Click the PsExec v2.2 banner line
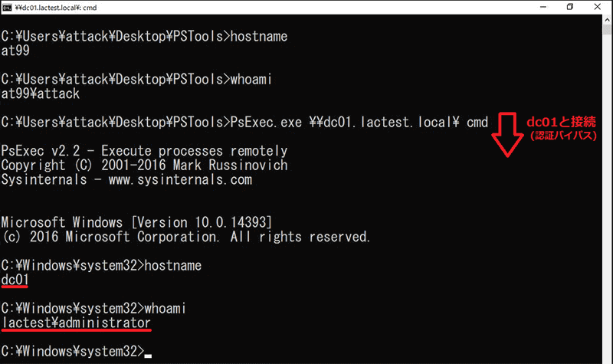This screenshot has height=364, width=613. pyautogui.click(x=144, y=151)
